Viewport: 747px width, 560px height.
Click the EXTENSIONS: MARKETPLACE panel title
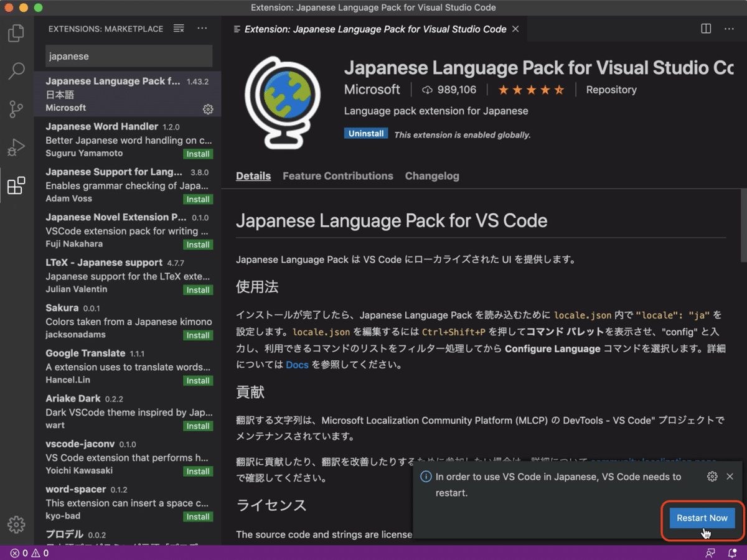[x=106, y=29]
